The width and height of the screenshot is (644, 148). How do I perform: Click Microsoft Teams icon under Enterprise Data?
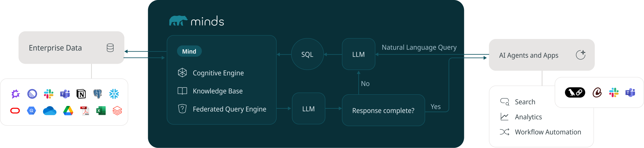[65, 94]
